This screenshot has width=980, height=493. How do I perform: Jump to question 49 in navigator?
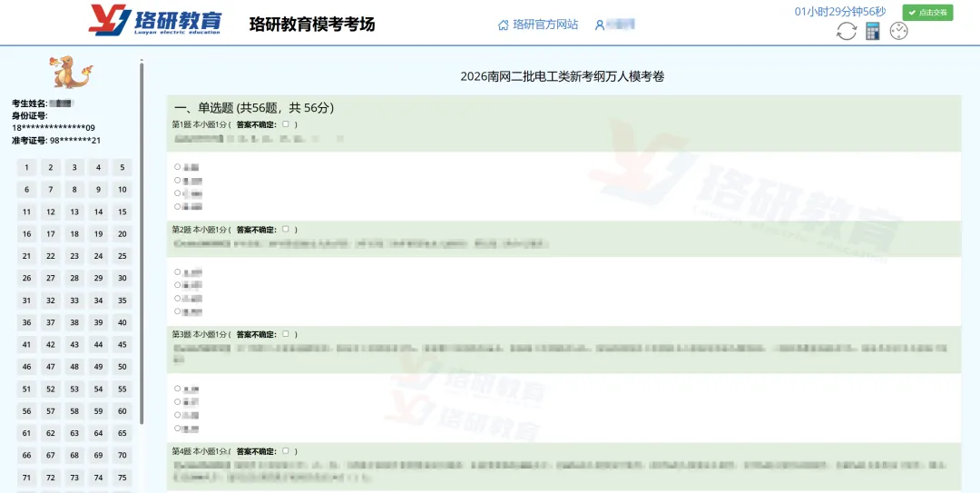click(x=99, y=367)
